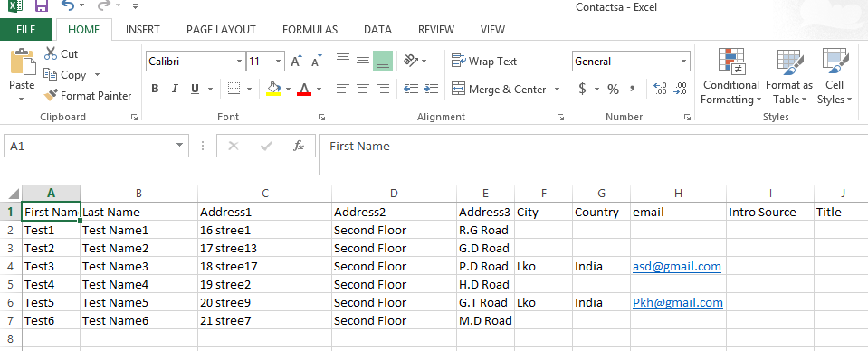868x351 pixels.
Task: Open Format as Table gallery
Action: coord(789,76)
